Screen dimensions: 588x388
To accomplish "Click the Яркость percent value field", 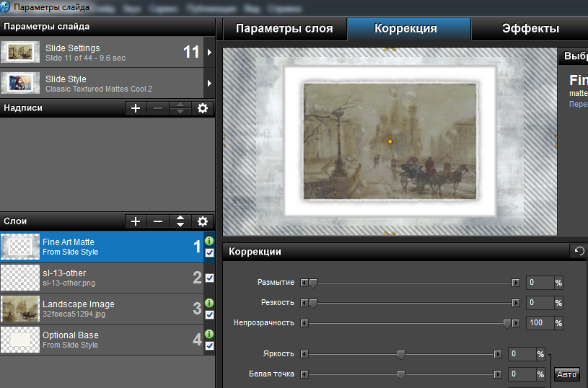I will point(522,354).
